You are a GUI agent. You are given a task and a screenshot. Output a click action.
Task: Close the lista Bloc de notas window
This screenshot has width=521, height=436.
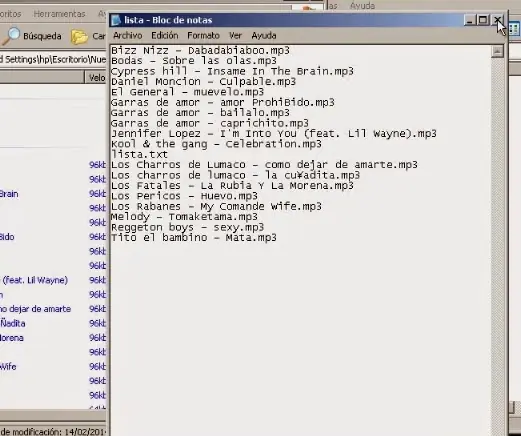(497, 20)
